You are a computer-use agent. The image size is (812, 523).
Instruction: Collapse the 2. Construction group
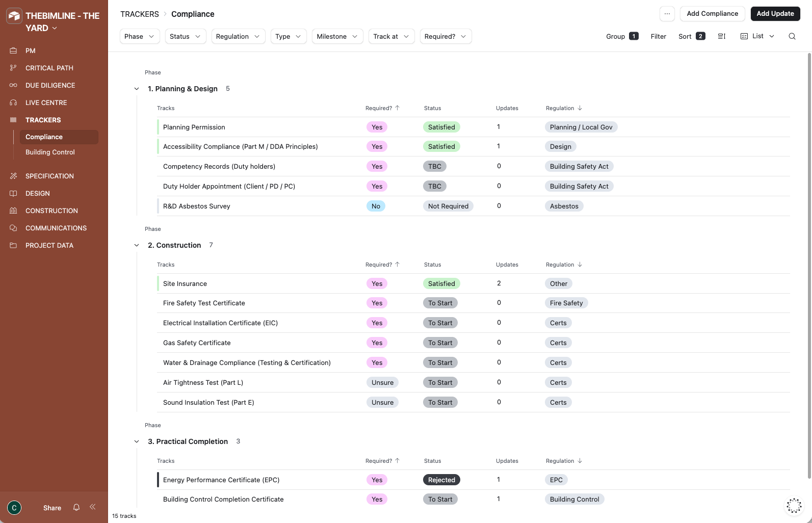(137, 245)
